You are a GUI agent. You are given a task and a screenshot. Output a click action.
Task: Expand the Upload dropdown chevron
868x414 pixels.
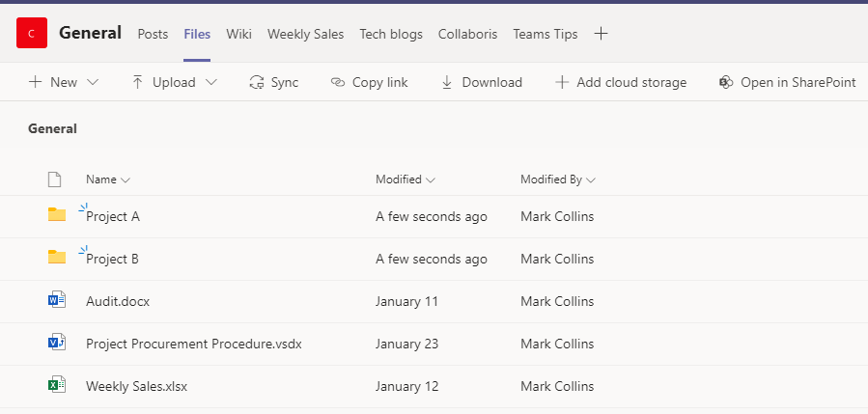coord(210,82)
